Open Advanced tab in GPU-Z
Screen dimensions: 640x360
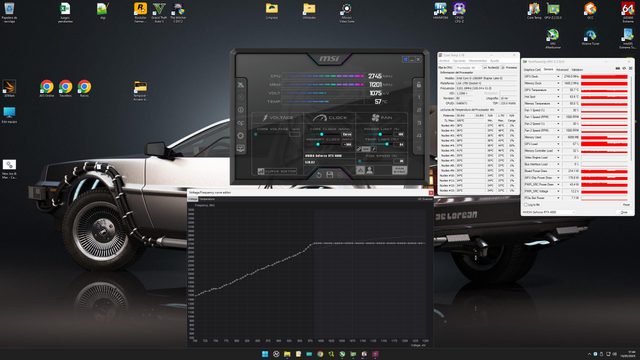pyautogui.click(x=562, y=70)
